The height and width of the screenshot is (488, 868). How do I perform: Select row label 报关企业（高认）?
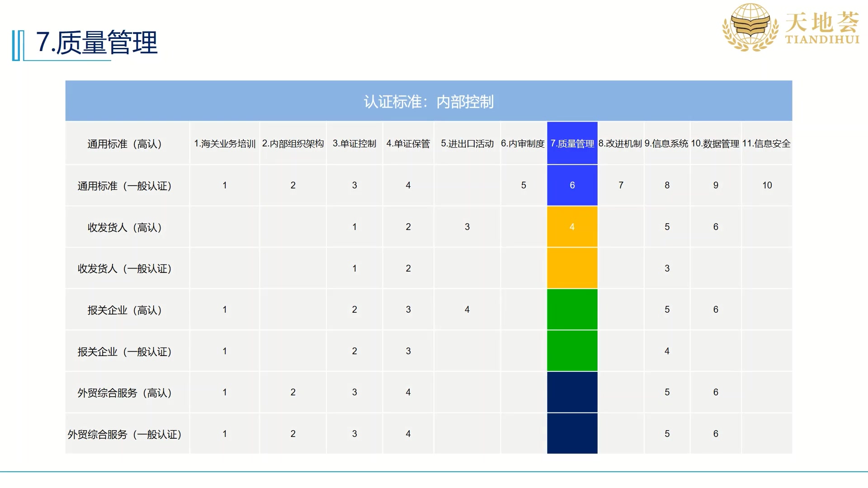tap(124, 310)
